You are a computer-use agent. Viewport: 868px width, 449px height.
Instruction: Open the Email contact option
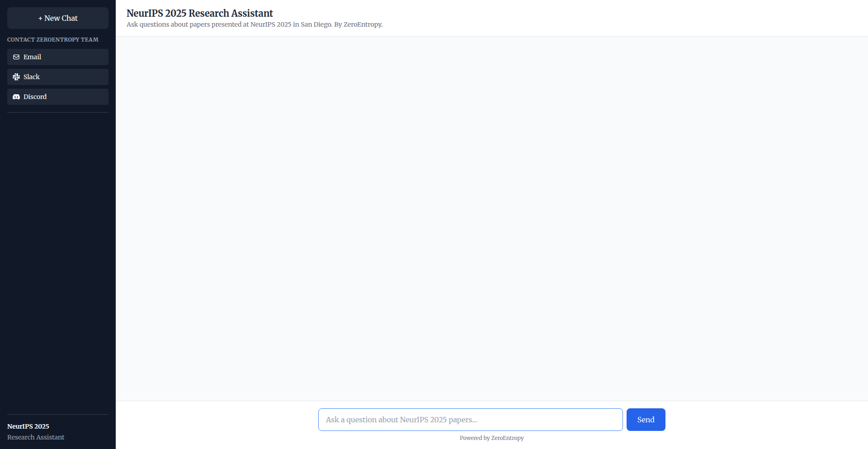58,57
